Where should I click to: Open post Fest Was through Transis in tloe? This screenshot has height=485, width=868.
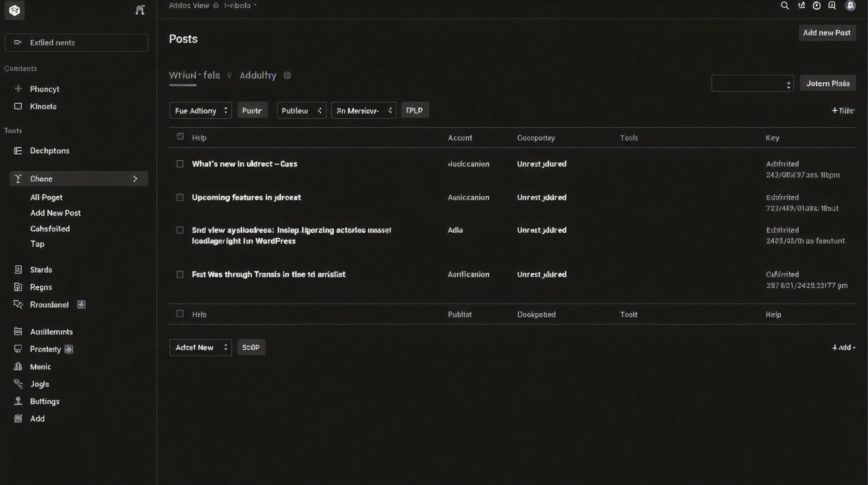[269, 274]
